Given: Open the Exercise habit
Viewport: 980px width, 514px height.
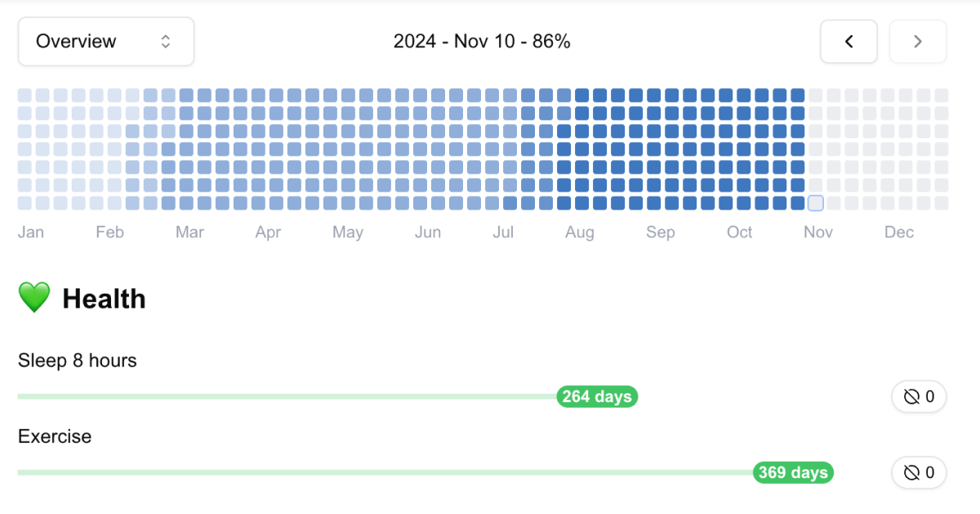Looking at the screenshot, I should click(x=55, y=436).
